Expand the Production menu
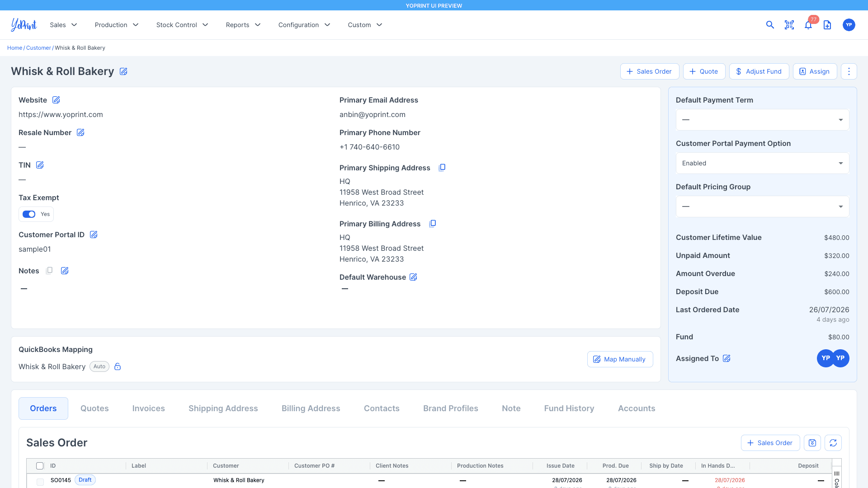868x488 pixels. (x=117, y=25)
